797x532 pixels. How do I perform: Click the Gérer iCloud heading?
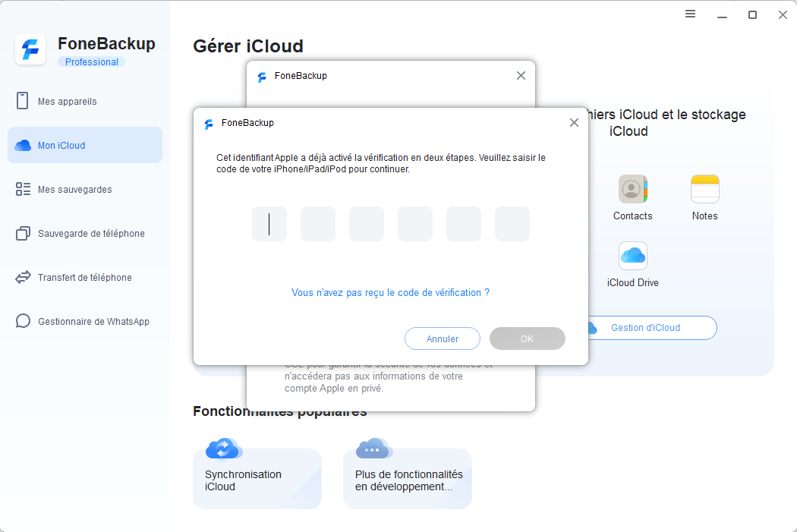tap(248, 46)
